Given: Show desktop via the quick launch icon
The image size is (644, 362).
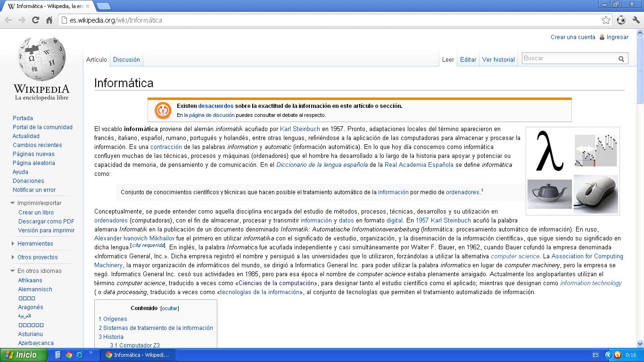Looking at the screenshot, I should tap(58, 355).
